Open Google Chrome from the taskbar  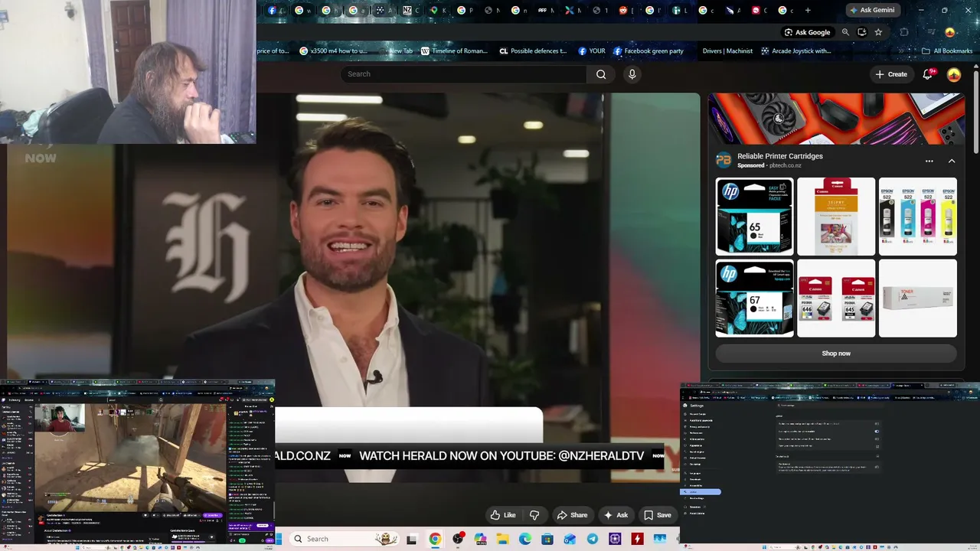point(435,539)
